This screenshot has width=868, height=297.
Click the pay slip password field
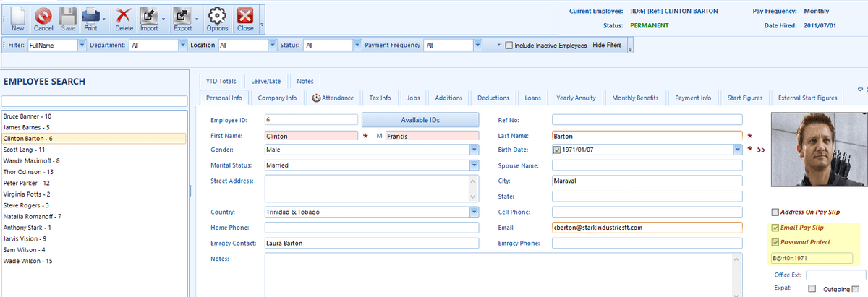812,258
